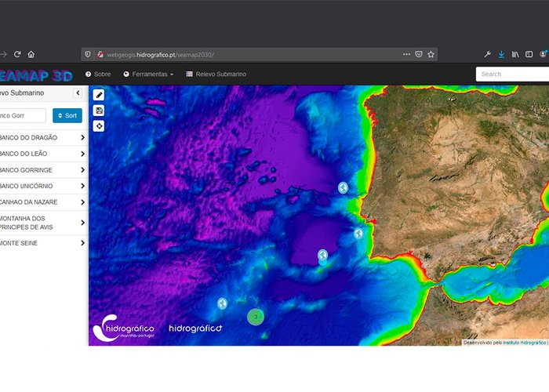
Task: Expand BANCO DO DRAGÃO entry
Action: [x=82, y=137]
